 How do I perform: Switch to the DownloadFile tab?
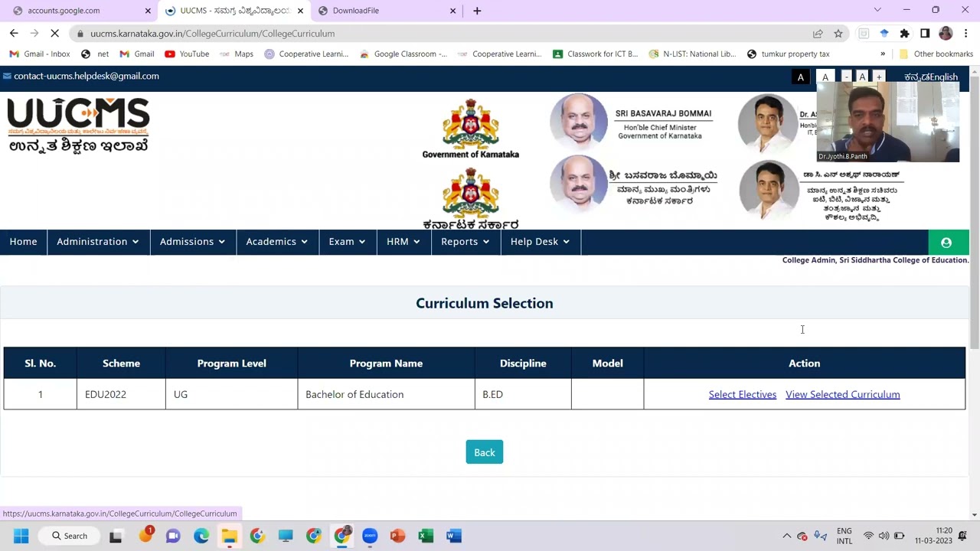click(x=387, y=11)
